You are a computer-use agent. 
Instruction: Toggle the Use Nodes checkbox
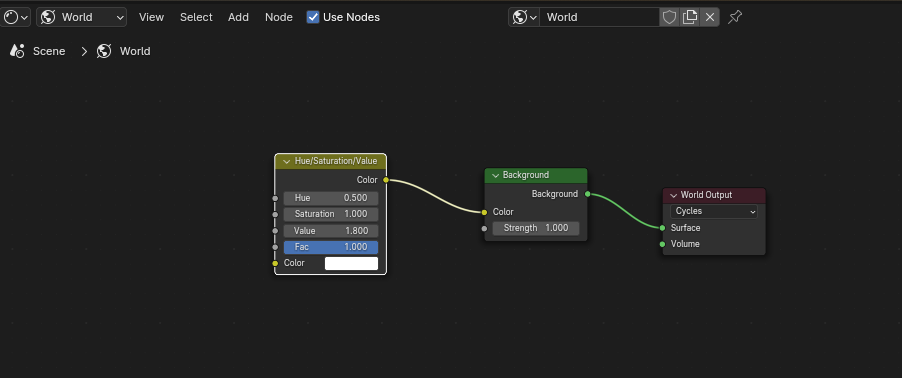(313, 17)
